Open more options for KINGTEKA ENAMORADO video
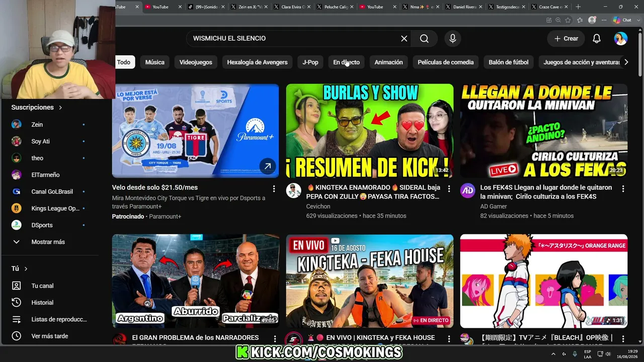The height and width of the screenshot is (362, 644). click(x=449, y=189)
